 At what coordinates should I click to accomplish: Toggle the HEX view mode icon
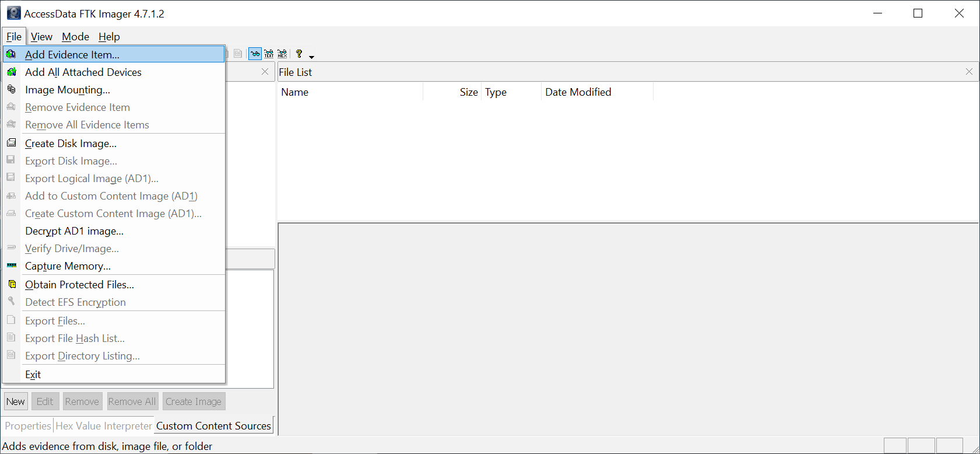(282, 54)
